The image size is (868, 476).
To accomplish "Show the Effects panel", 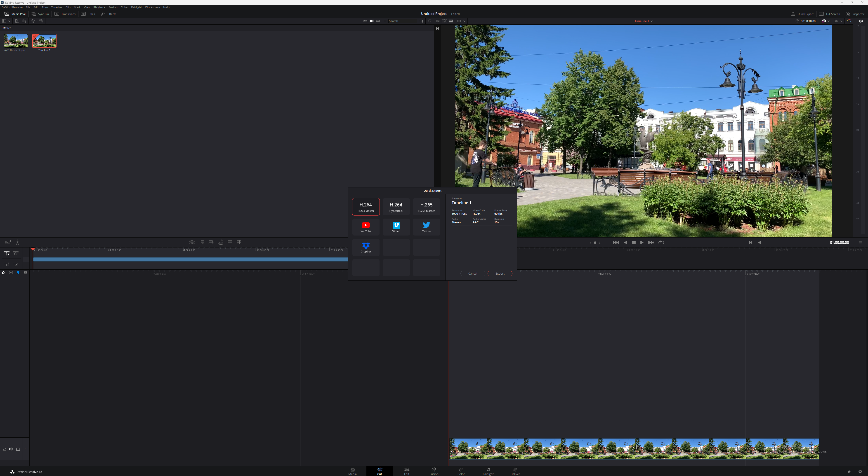I will tap(108, 14).
